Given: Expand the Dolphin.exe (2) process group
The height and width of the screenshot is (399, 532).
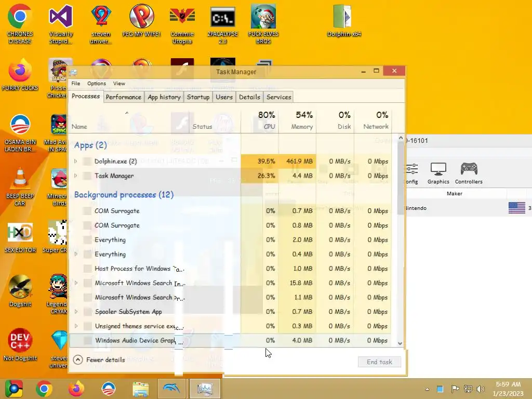Looking at the screenshot, I should coord(76,161).
